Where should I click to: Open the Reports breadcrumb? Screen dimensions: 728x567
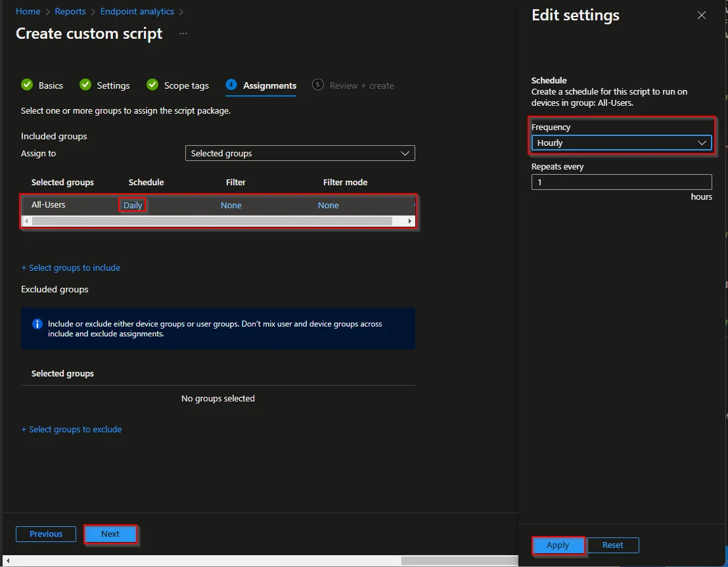point(70,11)
